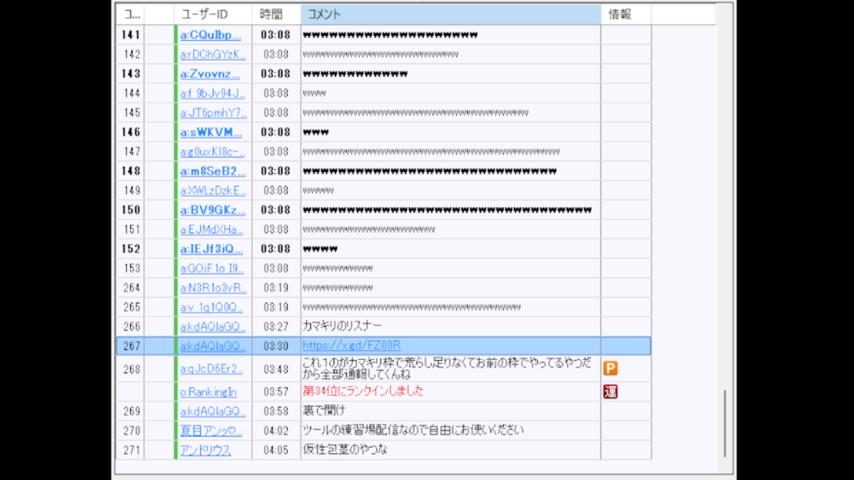The image size is (854, 480).
Task: Select the bold www comment in row 146
Action: [x=316, y=132]
